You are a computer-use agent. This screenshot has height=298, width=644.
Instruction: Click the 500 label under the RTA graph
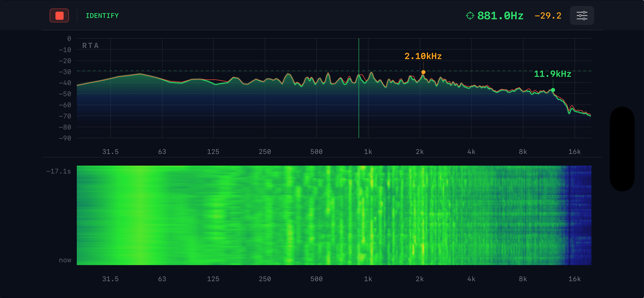tap(316, 152)
